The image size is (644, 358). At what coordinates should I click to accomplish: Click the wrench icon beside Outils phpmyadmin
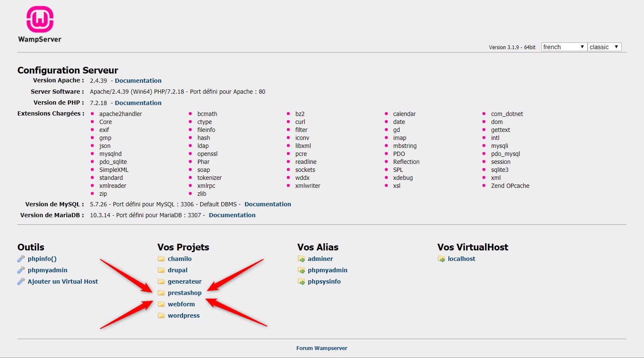pyautogui.click(x=21, y=270)
